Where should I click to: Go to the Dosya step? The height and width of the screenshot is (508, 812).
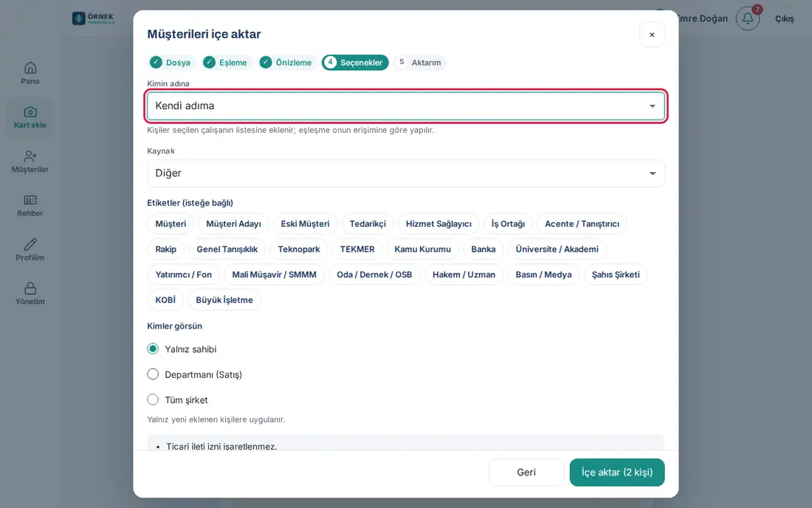pos(171,63)
